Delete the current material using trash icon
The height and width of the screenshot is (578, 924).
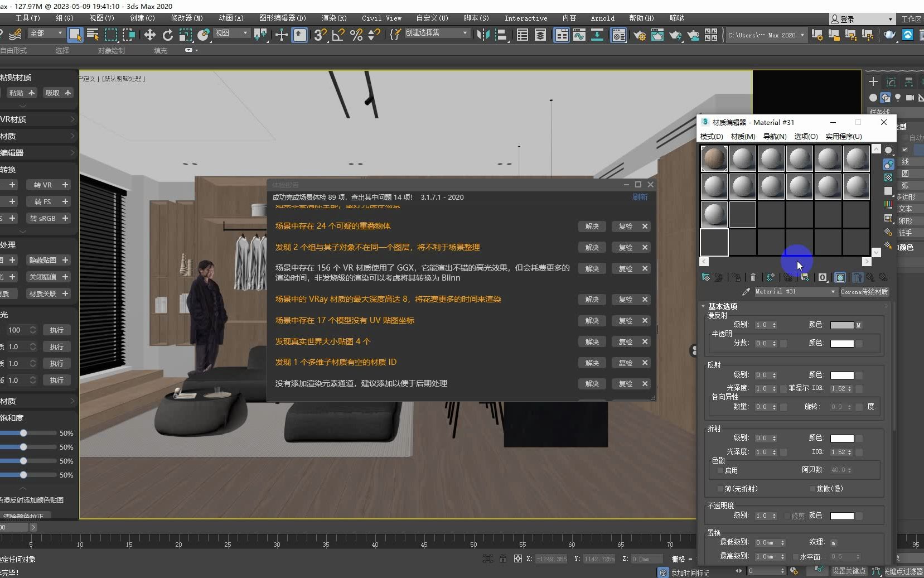tap(753, 277)
